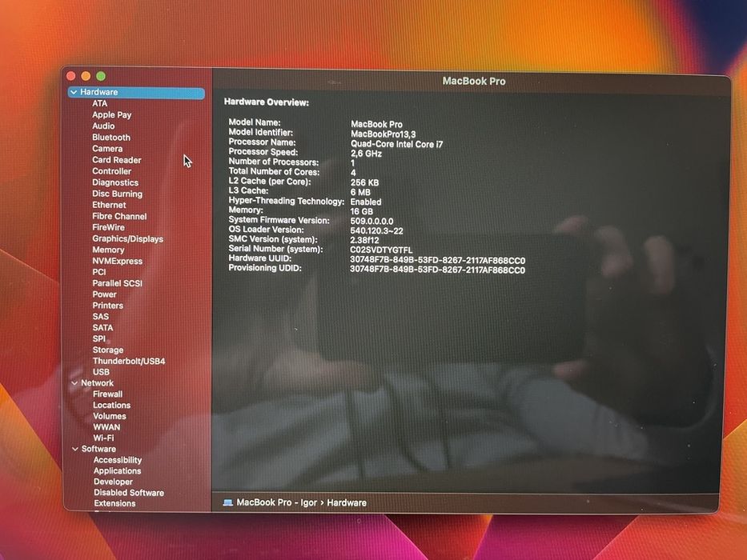Image resolution: width=747 pixels, height=560 pixels.
Task: Click OS Loader Version 540.120.3~22
Action: pyautogui.click(x=376, y=231)
